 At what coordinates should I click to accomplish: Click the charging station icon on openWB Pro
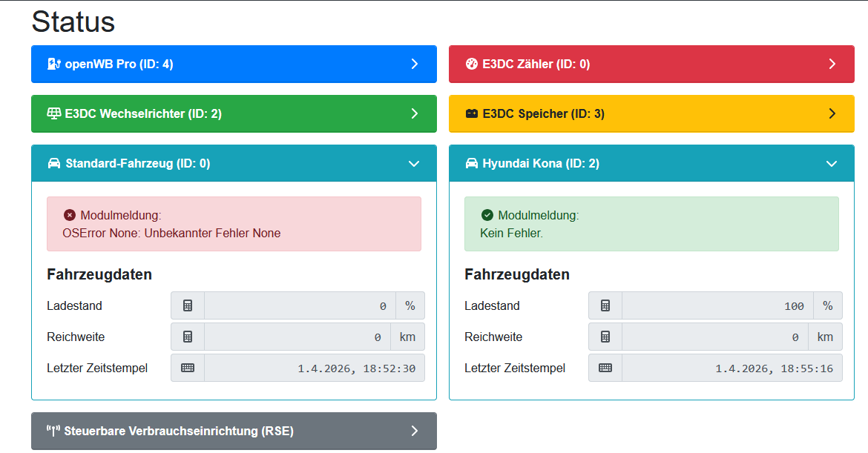tap(53, 65)
